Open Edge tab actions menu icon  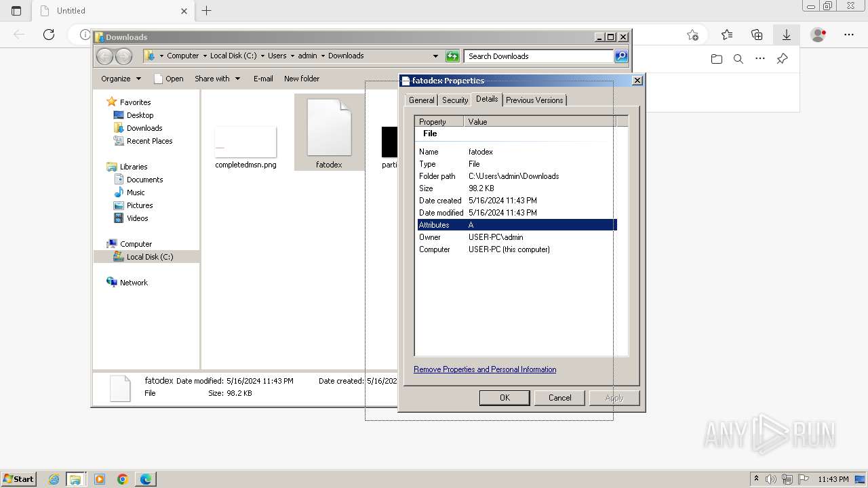[16, 11]
